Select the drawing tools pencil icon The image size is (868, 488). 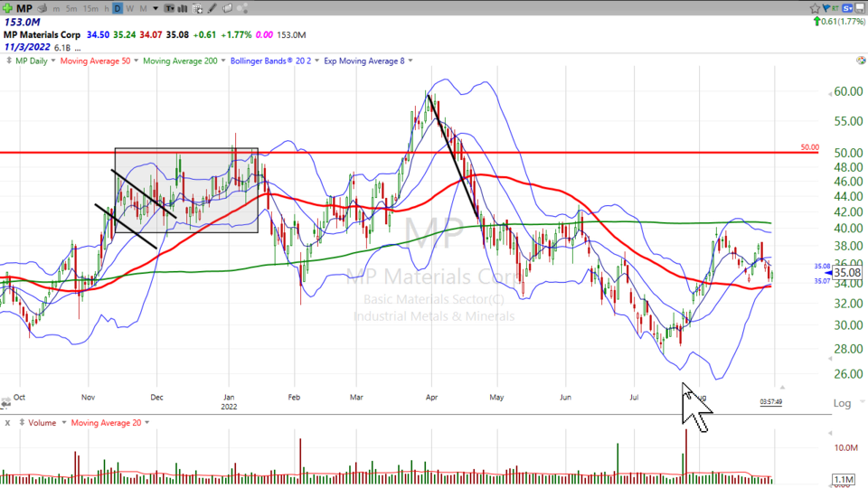tap(212, 8)
